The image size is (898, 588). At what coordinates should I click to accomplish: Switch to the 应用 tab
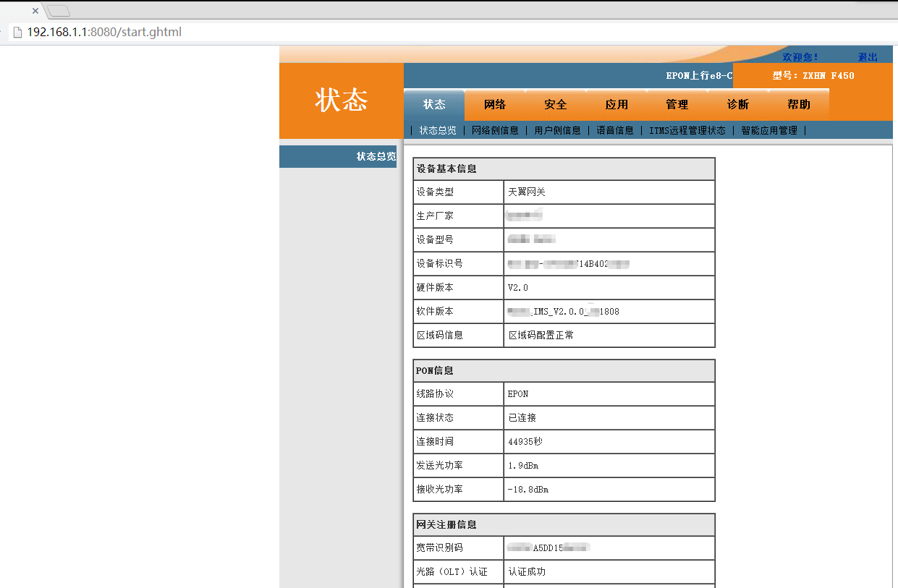tap(616, 104)
